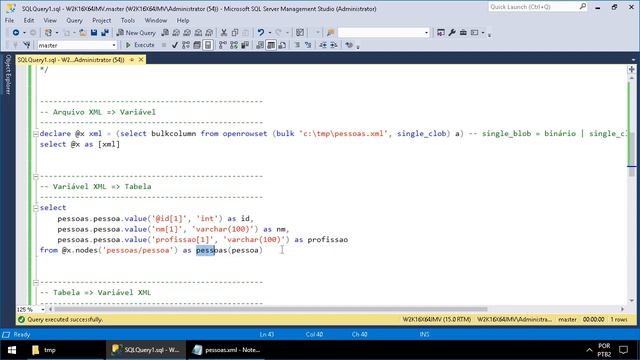Toggle Include Actual Execution Plan
Screen dimensions: 640x360
[222, 45]
